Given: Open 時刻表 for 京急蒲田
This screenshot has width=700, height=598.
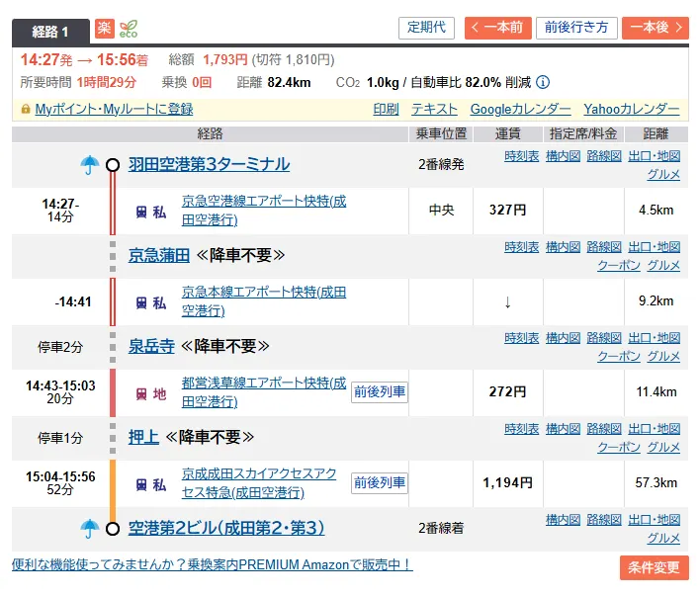Looking at the screenshot, I should click(x=522, y=247).
